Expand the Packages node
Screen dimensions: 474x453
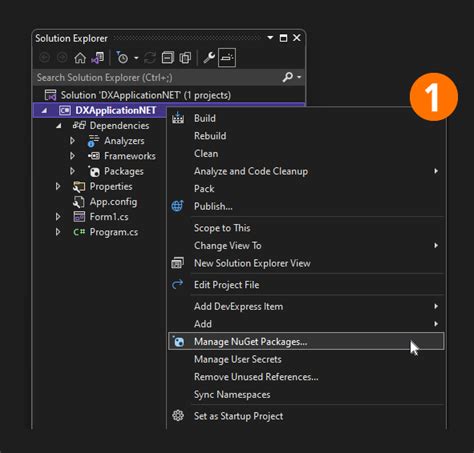(72, 171)
